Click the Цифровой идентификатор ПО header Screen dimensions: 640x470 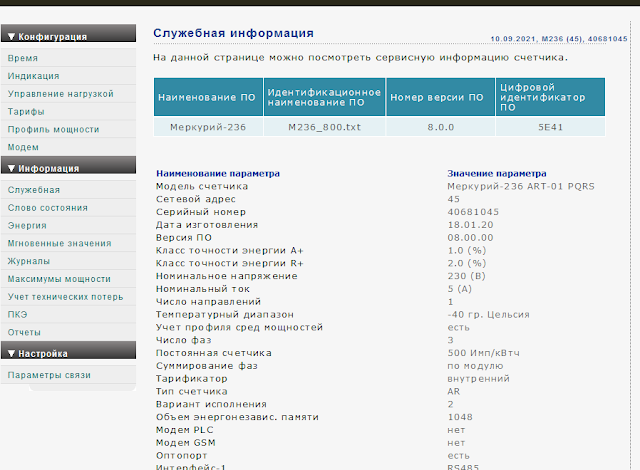[x=550, y=97]
